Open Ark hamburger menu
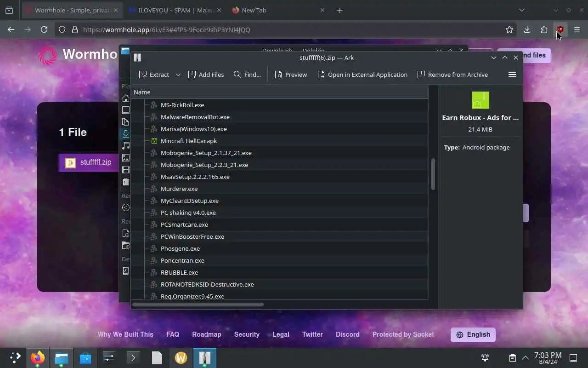Viewport: 588px width, 368px height. click(512, 75)
